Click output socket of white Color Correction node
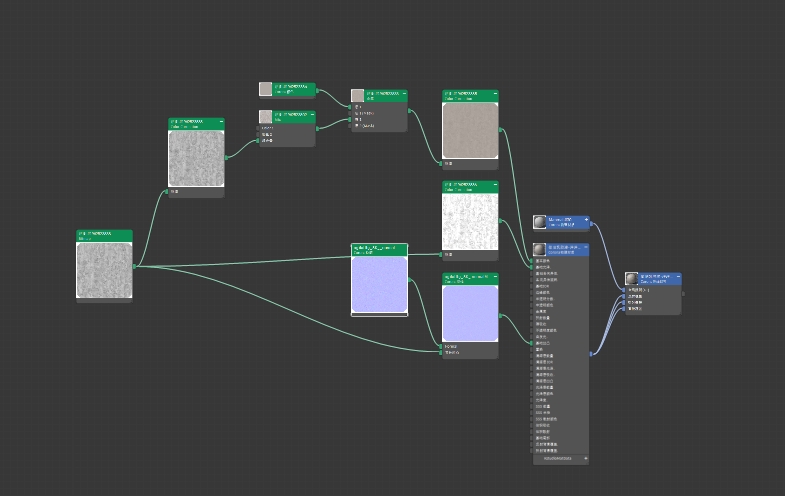Image resolution: width=785 pixels, height=496 pixels. pyautogui.click(x=500, y=221)
